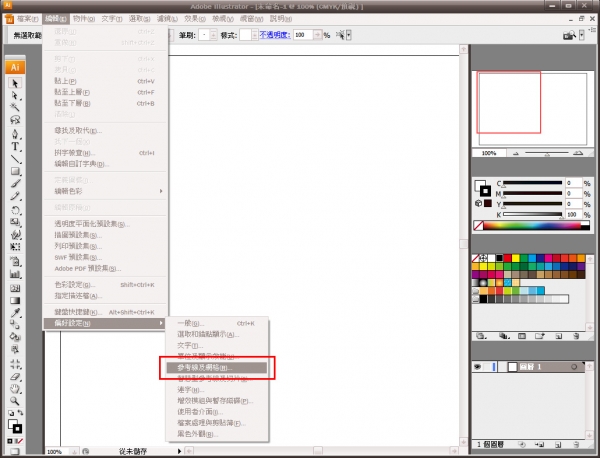Select the Line Segment tool
This screenshot has width=600, height=458.
pos(15,159)
